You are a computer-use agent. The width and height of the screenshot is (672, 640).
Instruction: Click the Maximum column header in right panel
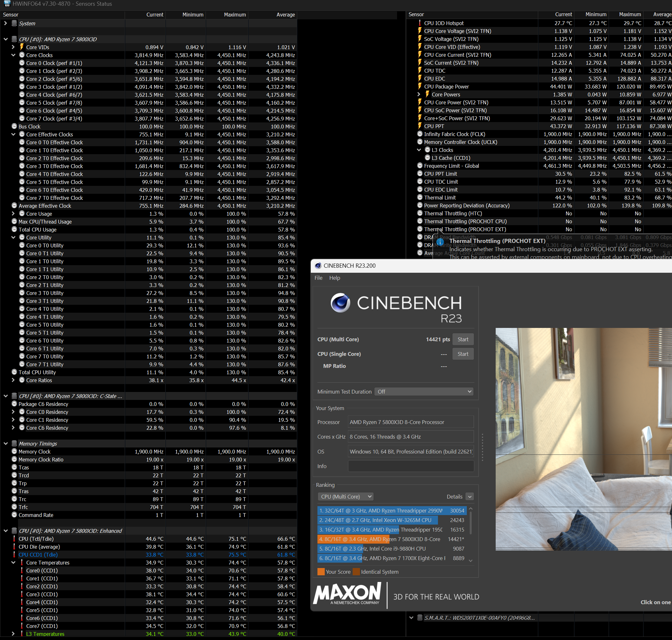pyautogui.click(x=626, y=14)
